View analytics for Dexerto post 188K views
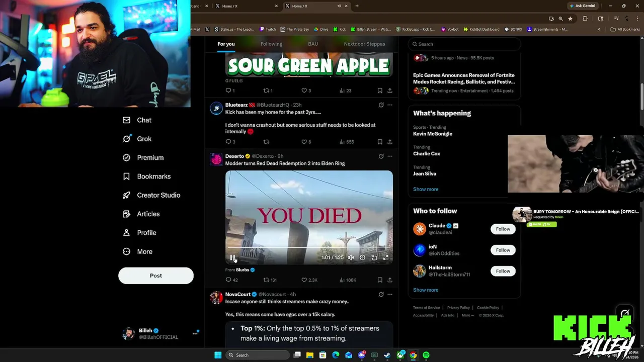This screenshot has height=362, width=644. [348, 280]
